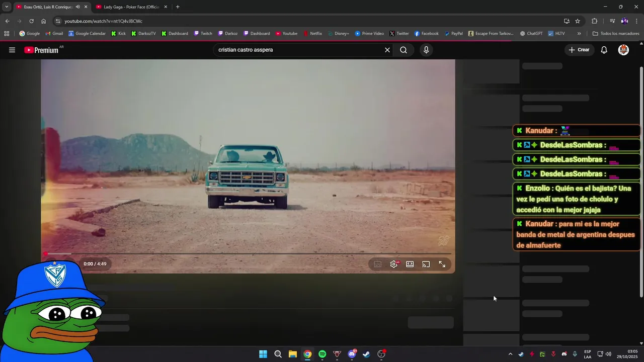Open Steam from the taskbar
Screen dimensions: 644x362
(366, 354)
